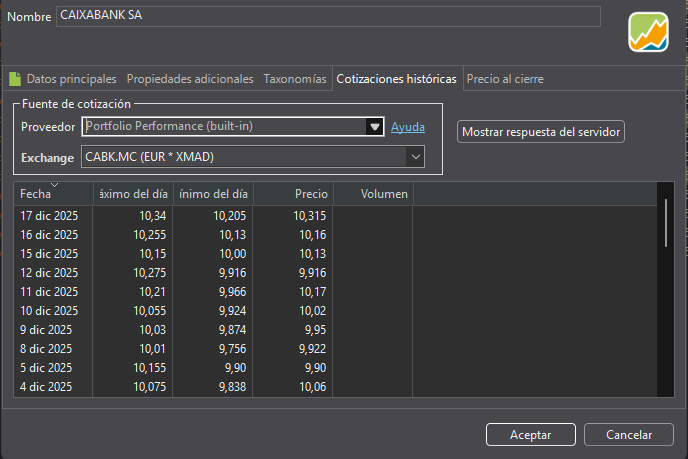This screenshot has height=459, width=688.
Task: Click the sort arrow above Fecha column
Action: (54, 184)
